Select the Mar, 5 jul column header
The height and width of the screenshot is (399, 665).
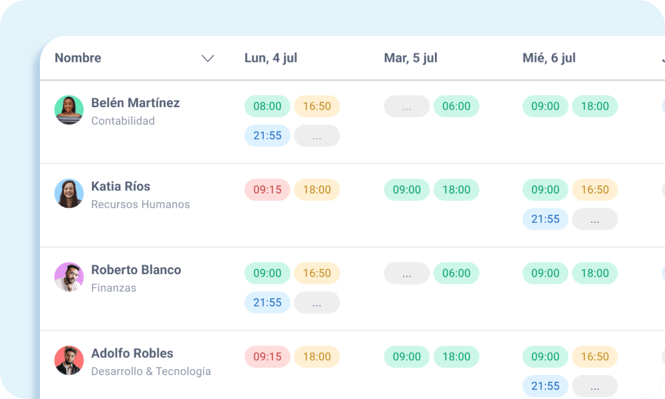[411, 58]
